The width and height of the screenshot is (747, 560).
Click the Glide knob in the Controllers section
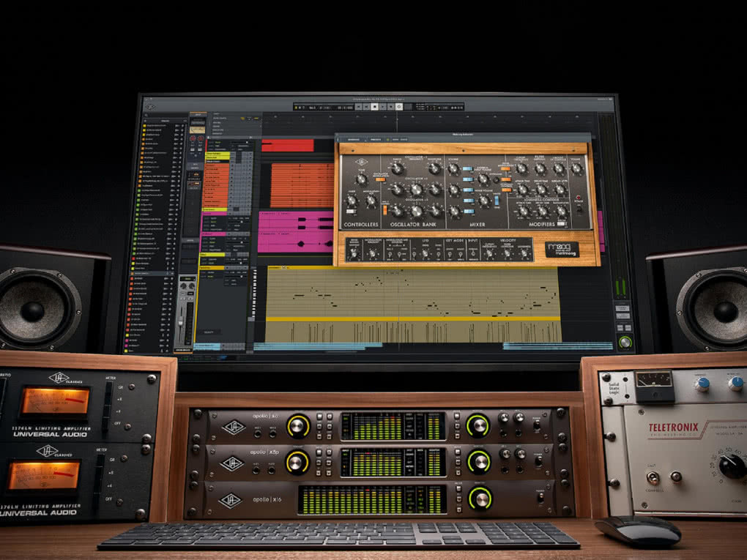pyautogui.click(x=351, y=201)
